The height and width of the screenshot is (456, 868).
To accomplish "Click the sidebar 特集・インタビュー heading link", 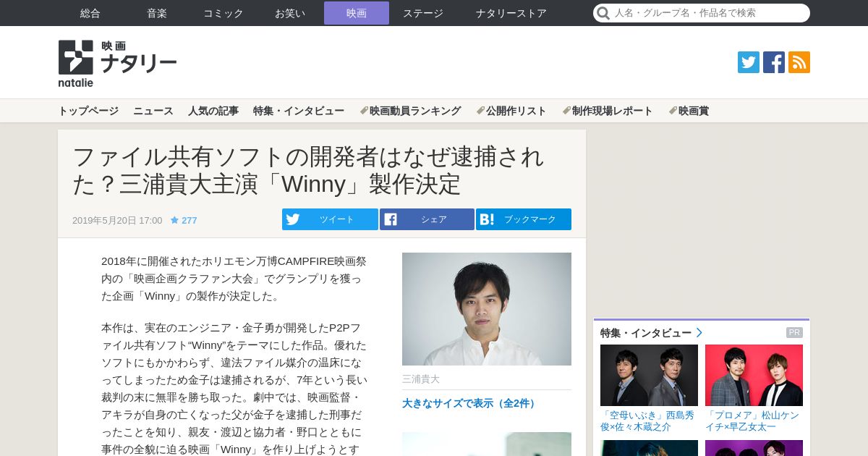I will point(646,333).
